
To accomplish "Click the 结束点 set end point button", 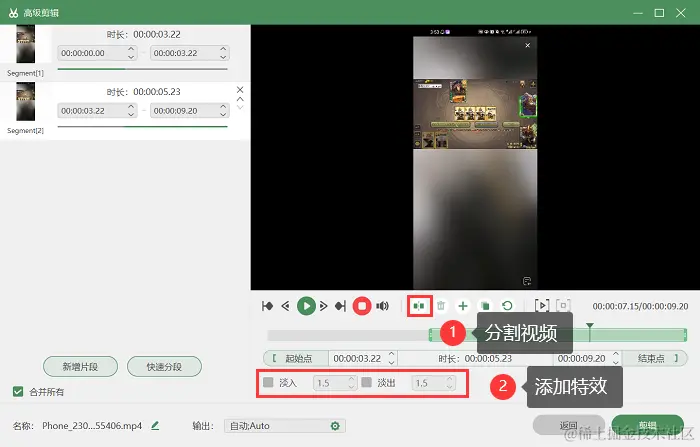I will point(654,358).
